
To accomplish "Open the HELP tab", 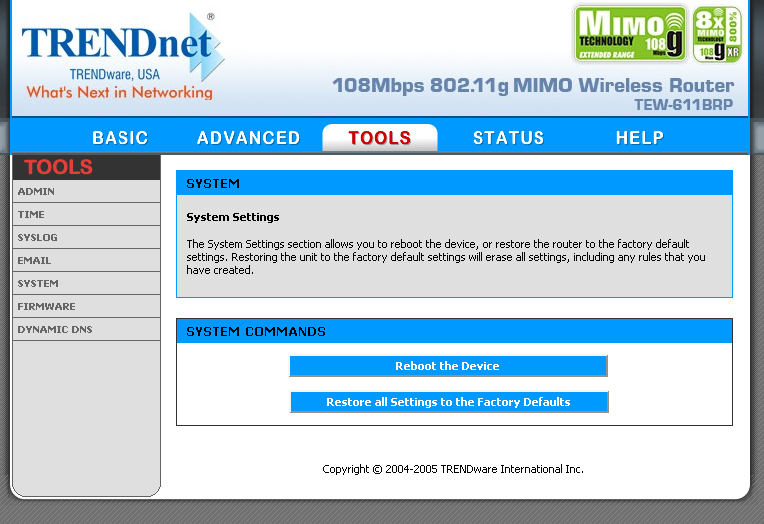I will [639, 138].
